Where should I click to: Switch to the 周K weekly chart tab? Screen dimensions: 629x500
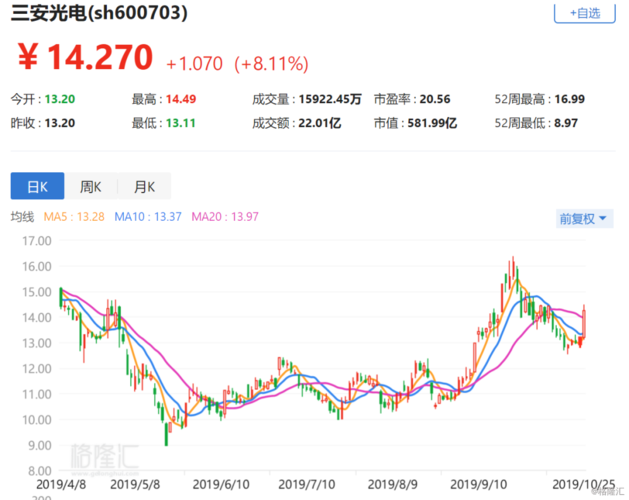pyautogui.click(x=91, y=186)
